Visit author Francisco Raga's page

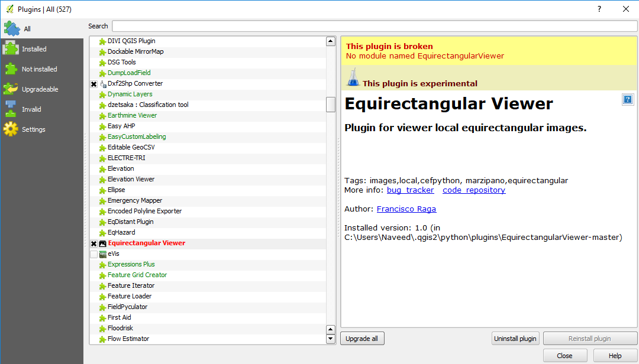tap(406, 209)
